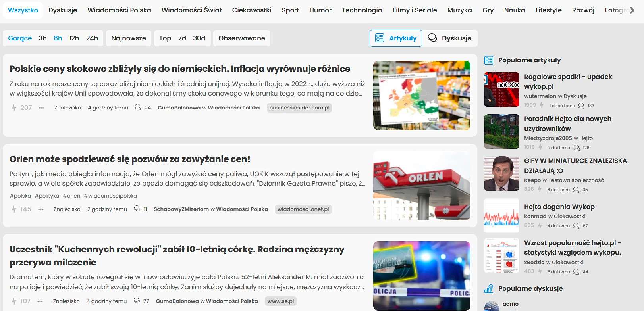644x311 pixels.
Task: Open the Poradnik Hejto dla nowych użytkowników link
Action: [x=568, y=123]
